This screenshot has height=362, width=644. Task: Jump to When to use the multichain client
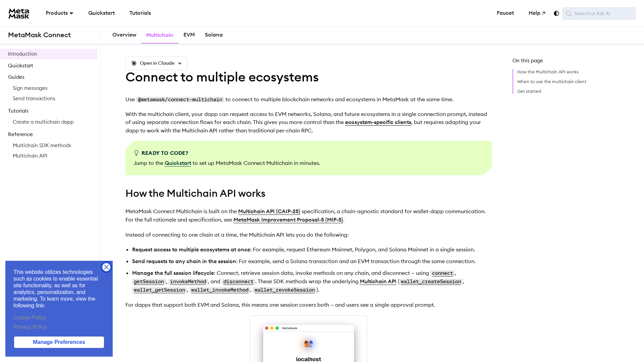coord(552,82)
